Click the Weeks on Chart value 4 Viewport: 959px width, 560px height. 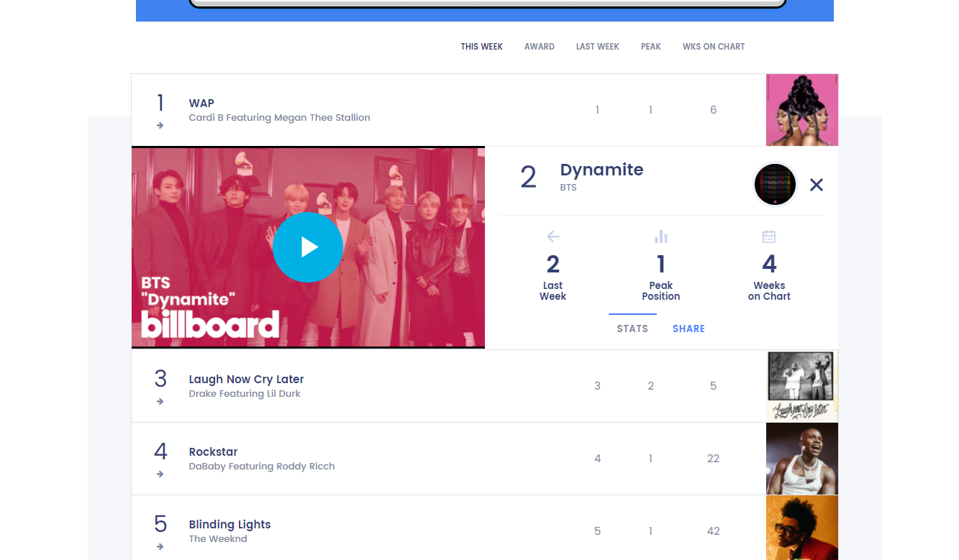click(769, 264)
